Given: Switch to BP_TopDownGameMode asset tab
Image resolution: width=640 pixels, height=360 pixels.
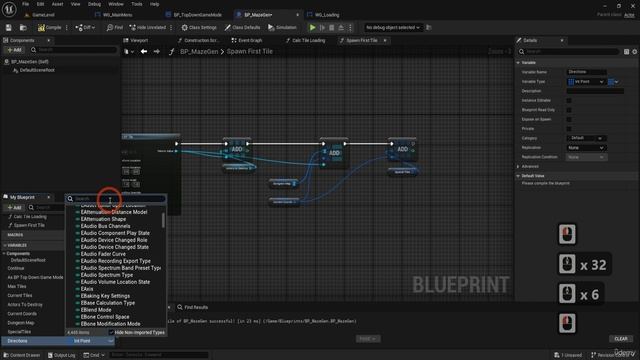Looking at the screenshot, I should [x=194, y=15].
